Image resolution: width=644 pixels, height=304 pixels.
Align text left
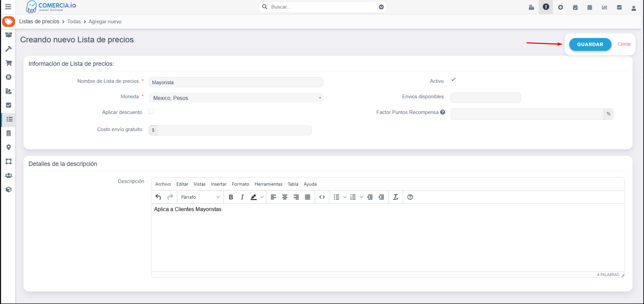pyautogui.click(x=273, y=197)
